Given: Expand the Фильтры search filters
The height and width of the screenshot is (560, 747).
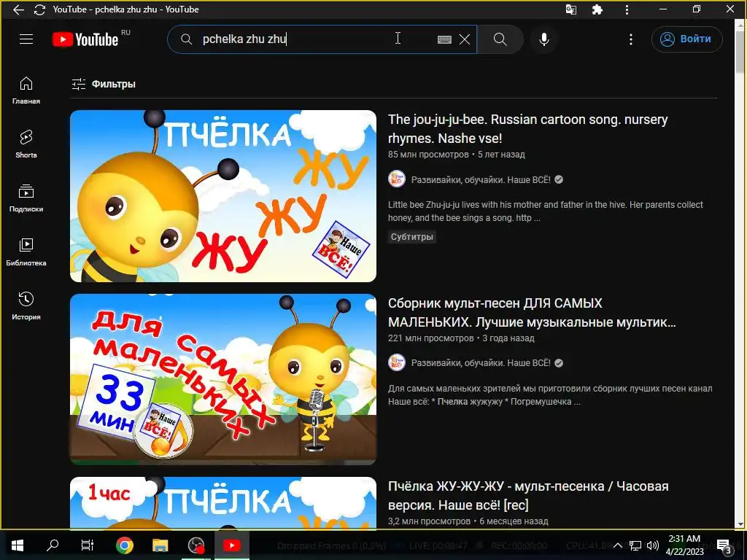Looking at the screenshot, I should 104,85.
